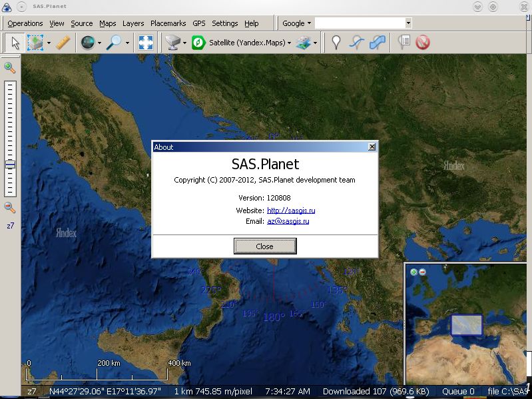Click the vertical zoom level slider handle

(x=10, y=165)
